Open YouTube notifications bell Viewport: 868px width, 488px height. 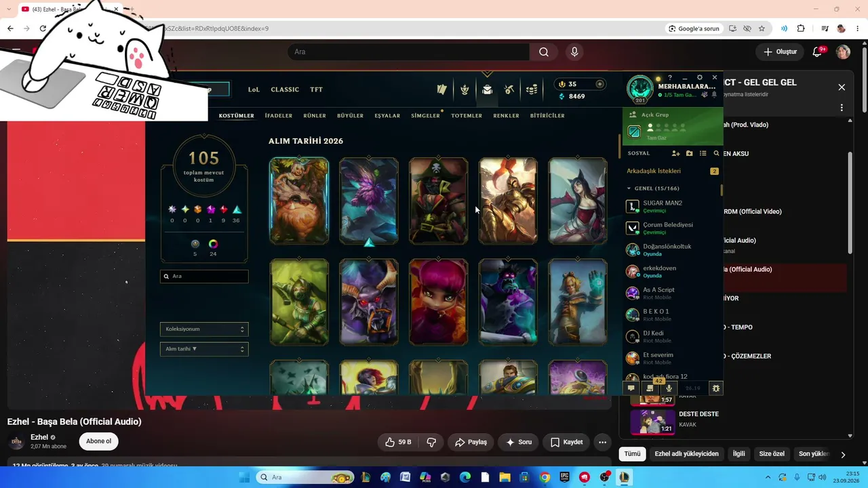(x=817, y=52)
